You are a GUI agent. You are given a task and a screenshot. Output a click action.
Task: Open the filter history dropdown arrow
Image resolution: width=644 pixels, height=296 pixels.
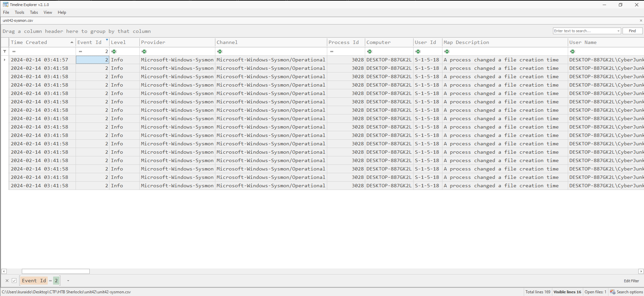(68, 281)
